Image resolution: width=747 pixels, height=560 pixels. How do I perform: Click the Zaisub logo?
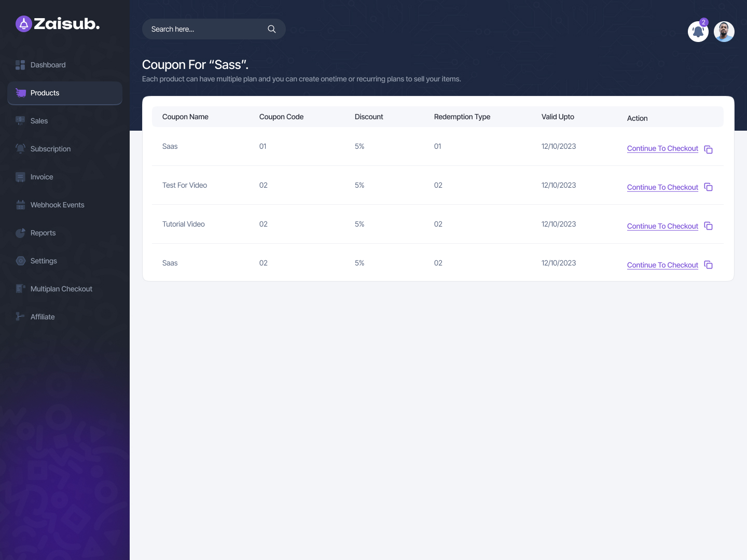coord(57,23)
